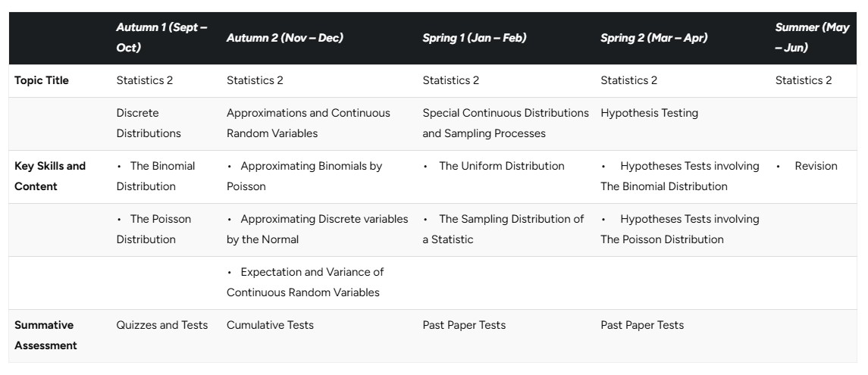Click the Topic Title row label
Viewport: 868px width, 375px height.
[x=42, y=80]
